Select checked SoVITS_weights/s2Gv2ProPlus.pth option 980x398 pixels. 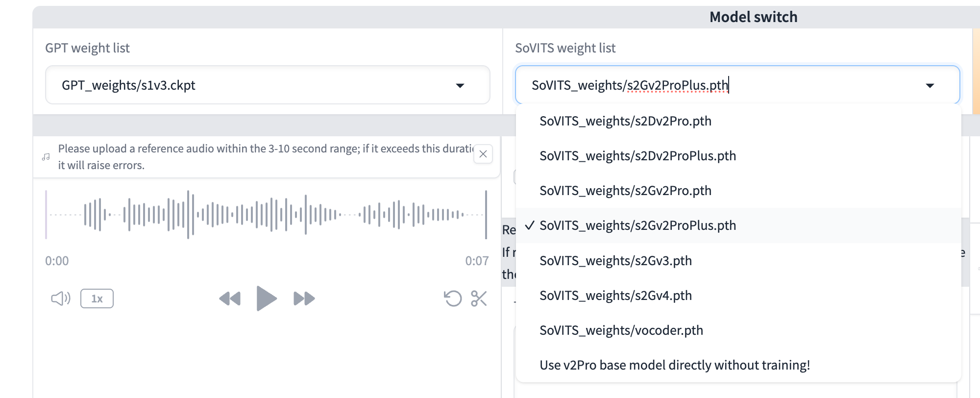coord(738,225)
